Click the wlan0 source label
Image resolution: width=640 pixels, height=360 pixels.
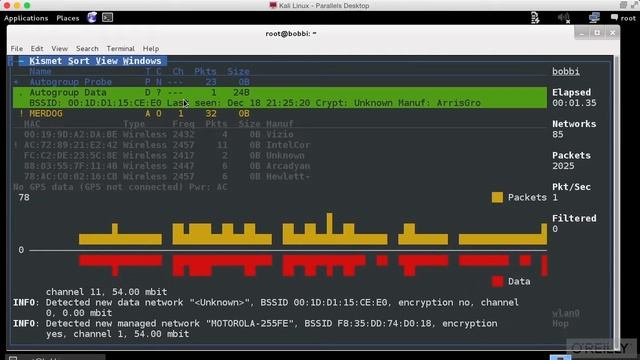coord(566,313)
